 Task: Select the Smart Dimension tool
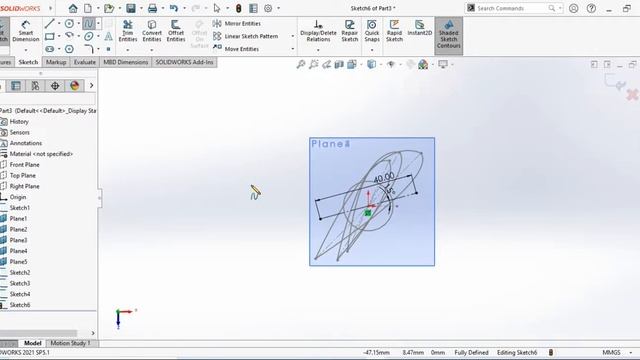point(26,31)
